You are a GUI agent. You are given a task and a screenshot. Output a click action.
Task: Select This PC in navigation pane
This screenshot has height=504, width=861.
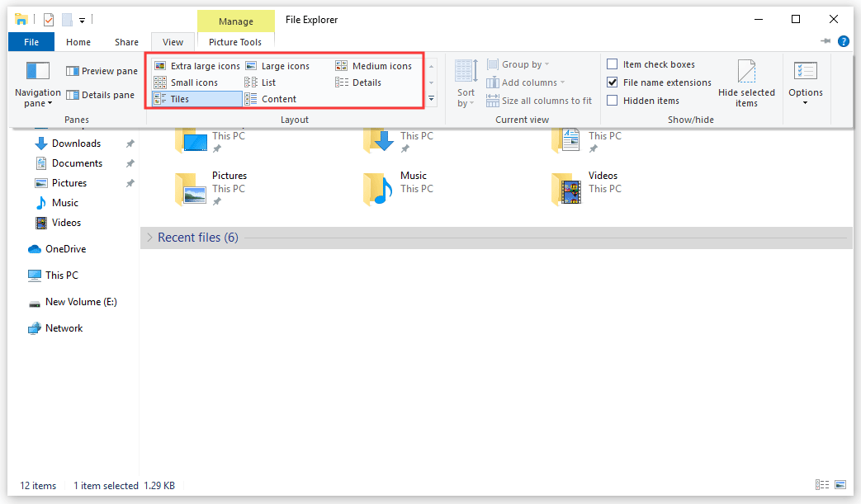pos(54,275)
